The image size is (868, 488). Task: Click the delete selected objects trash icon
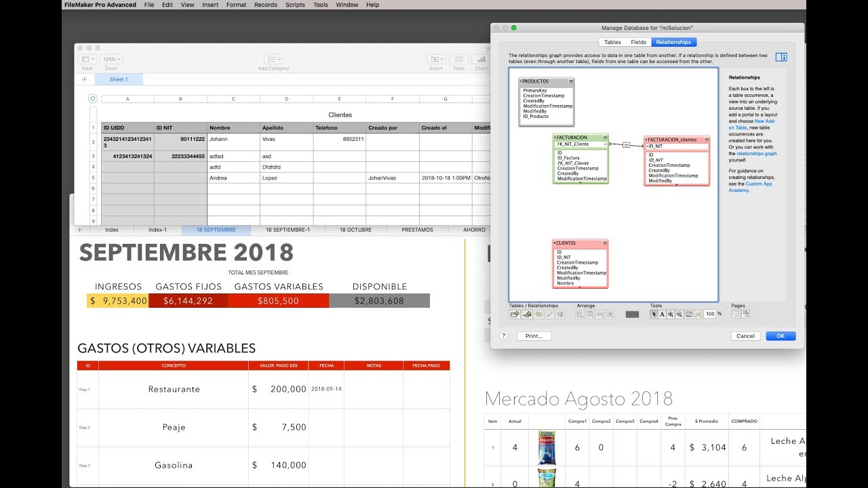[560, 314]
